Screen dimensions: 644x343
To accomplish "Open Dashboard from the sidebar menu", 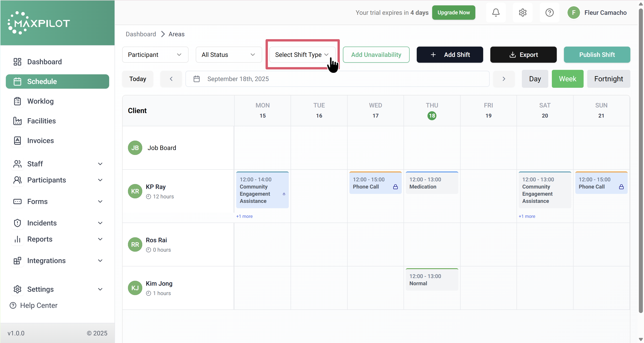I will point(44,62).
